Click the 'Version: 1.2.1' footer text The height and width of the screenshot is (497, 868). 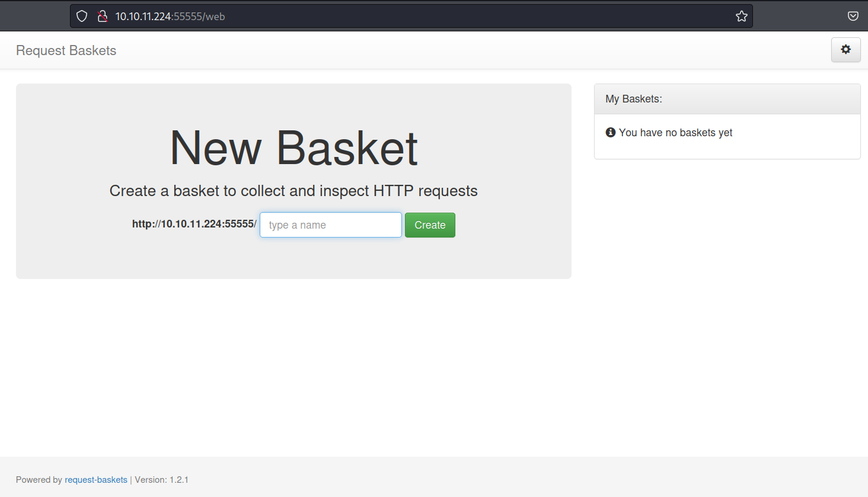coord(161,479)
